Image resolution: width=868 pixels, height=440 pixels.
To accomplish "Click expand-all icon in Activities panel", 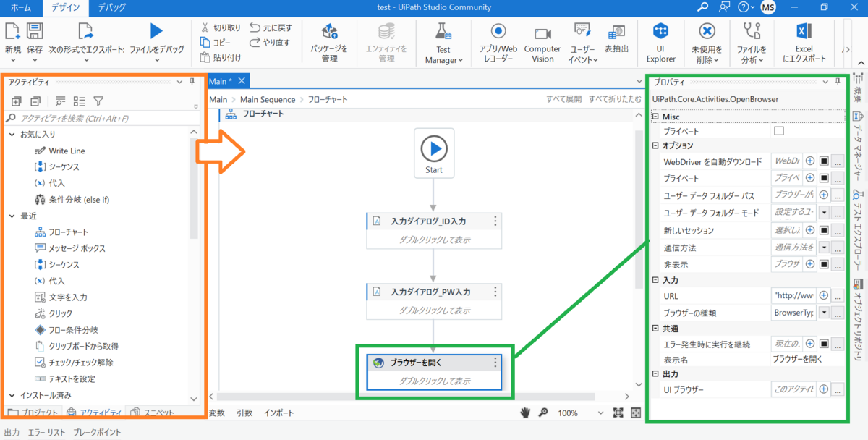I will pos(17,101).
